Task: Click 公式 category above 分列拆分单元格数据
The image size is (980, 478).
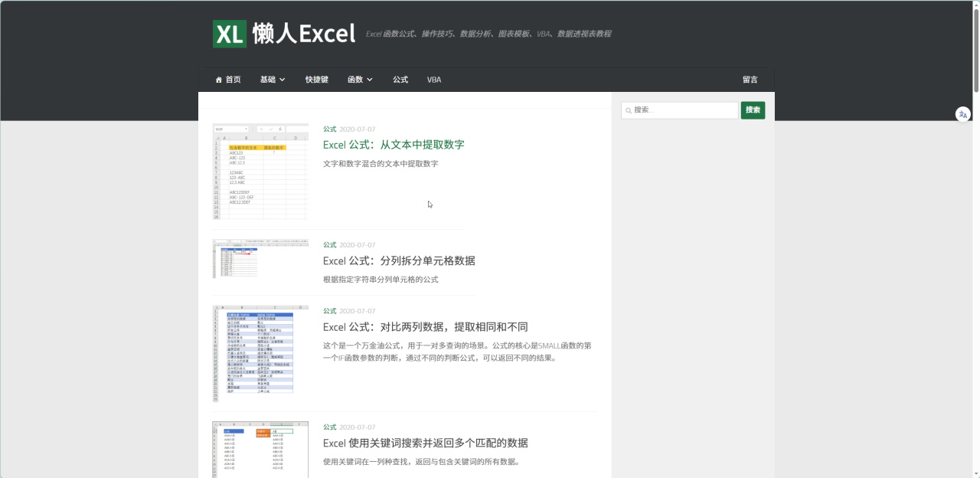Action: [330, 245]
